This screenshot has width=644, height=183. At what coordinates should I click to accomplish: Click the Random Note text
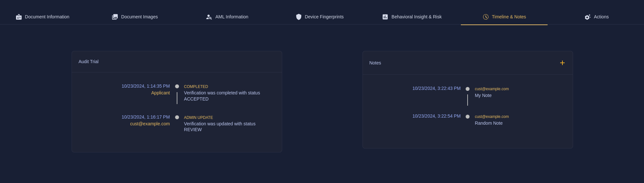[x=489, y=123]
